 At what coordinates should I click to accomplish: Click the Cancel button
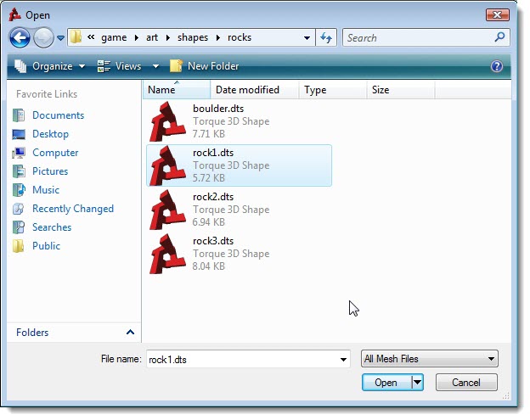466,383
